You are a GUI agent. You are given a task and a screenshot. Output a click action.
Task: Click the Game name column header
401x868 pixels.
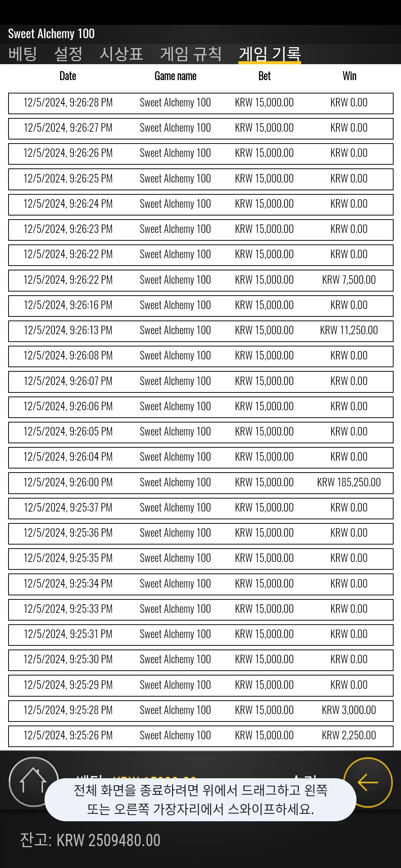176,76
